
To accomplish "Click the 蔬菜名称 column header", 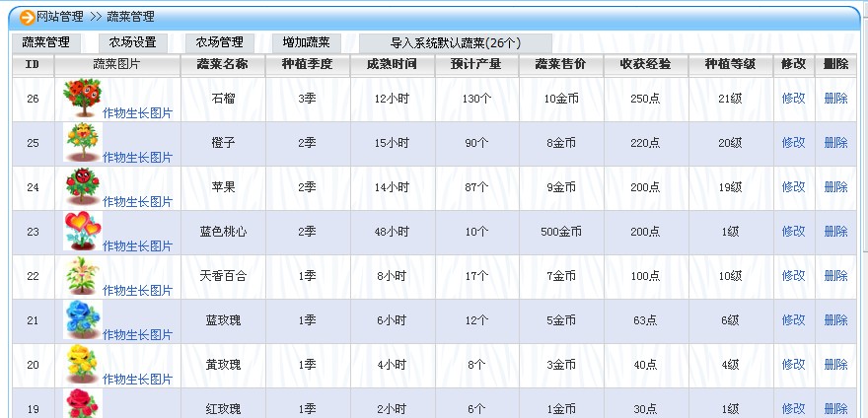I will (x=223, y=65).
